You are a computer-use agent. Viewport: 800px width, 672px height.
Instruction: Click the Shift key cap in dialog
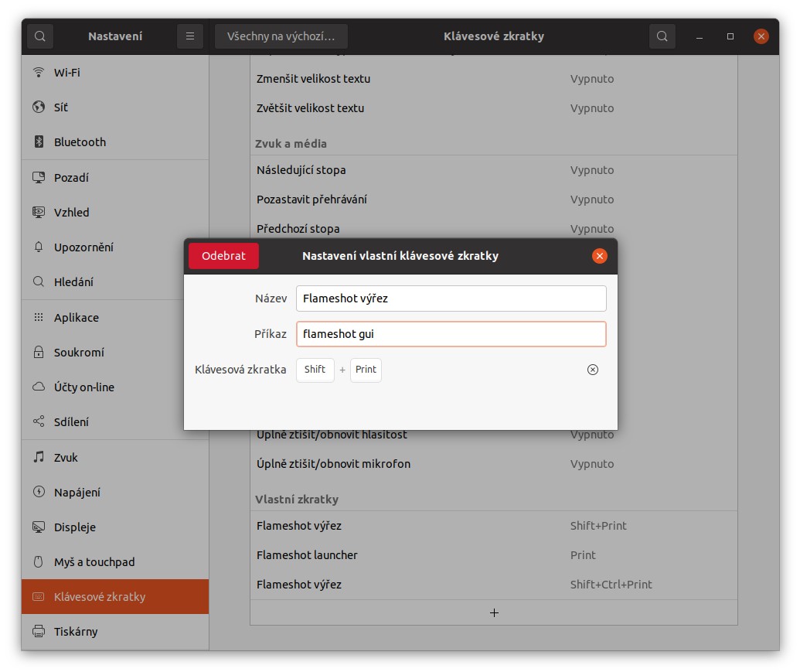point(315,370)
